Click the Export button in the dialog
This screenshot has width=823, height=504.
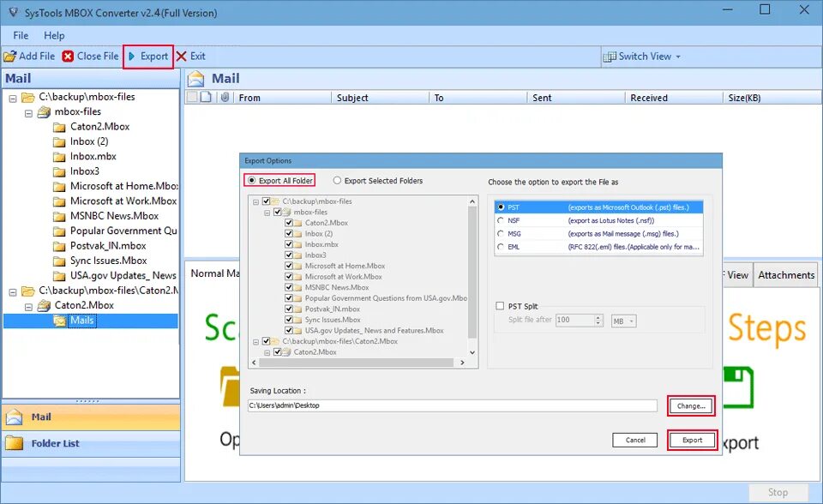[692, 440]
